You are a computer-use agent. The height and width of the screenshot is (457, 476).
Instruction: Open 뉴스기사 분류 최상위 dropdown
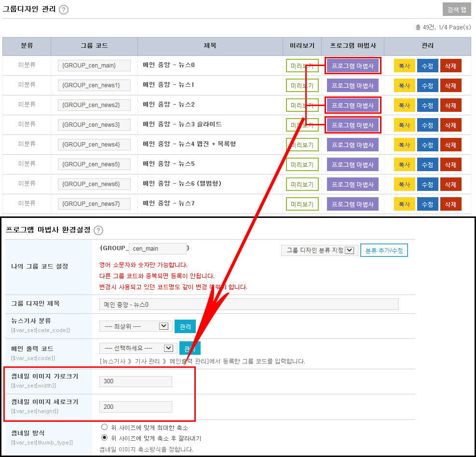[136, 326]
